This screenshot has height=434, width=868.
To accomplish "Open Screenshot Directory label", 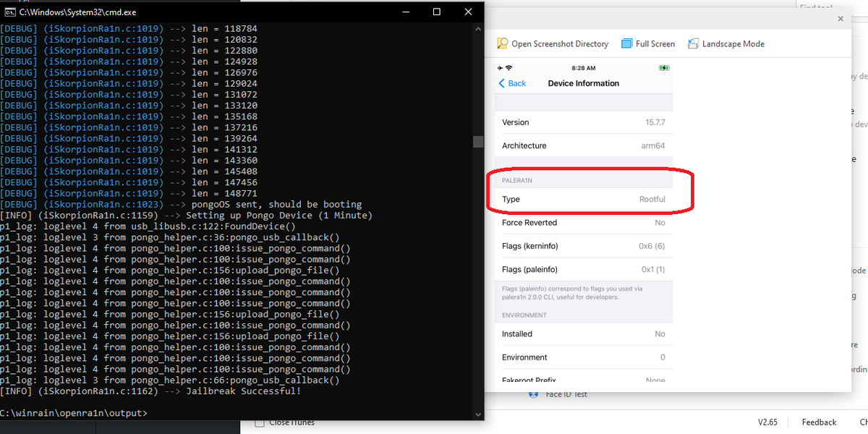I will click(x=560, y=43).
